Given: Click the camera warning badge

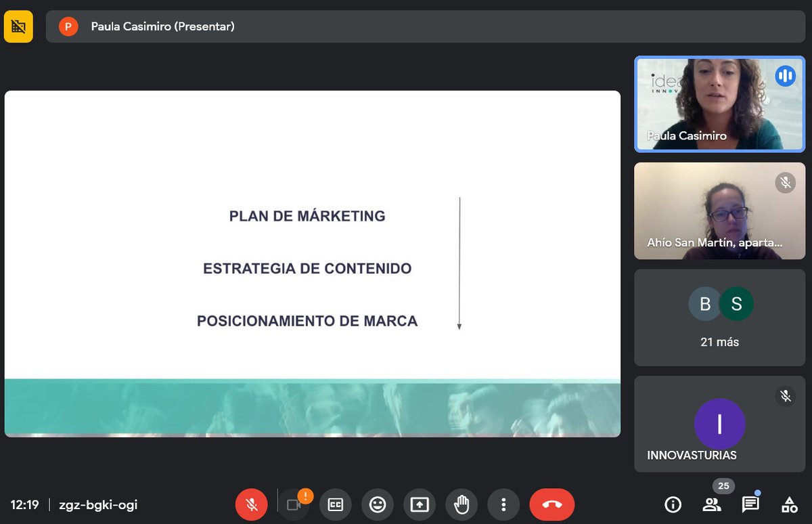Looking at the screenshot, I should click(x=305, y=496).
